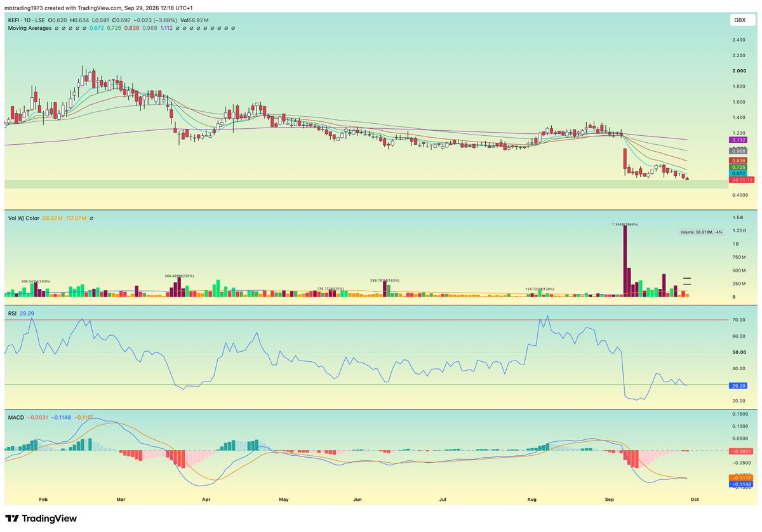Viewport: 762px width, 532px height.
Task: Click the 117.07M value in volume legend
Action: tap(75, 218)
